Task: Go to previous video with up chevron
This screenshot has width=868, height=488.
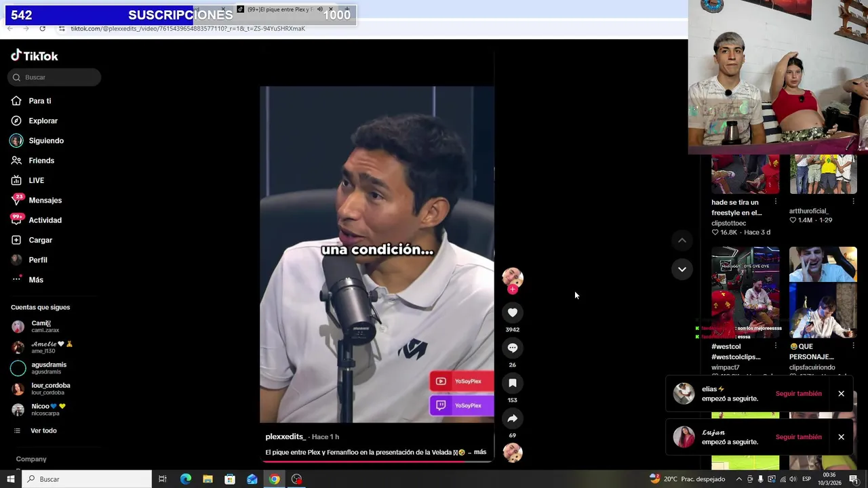Action: [x=682, y=241]
